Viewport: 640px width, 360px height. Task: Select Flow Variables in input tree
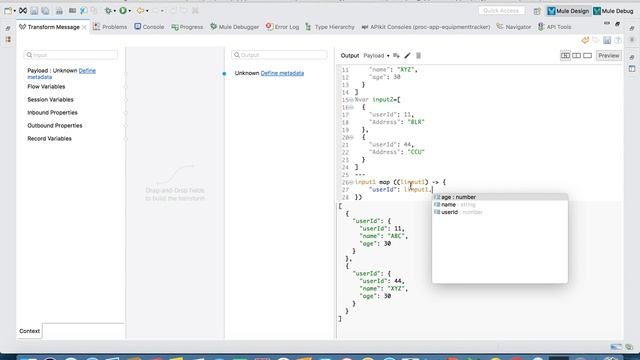(x=46, y=87)
